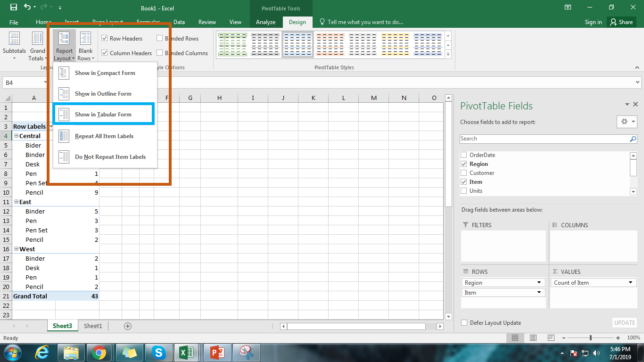Screen dimensions: 644x362
Task: Choose Repeat All Item Labels
Action: coord(104,136)
